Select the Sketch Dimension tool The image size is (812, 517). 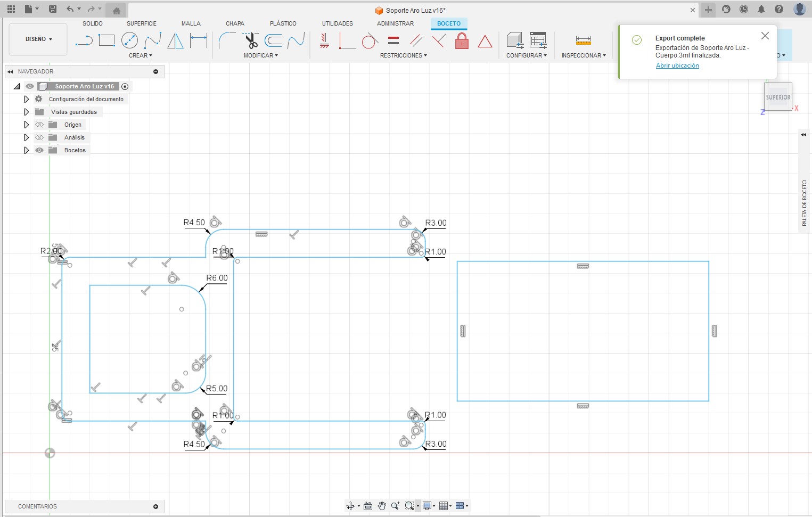(198, 40)
